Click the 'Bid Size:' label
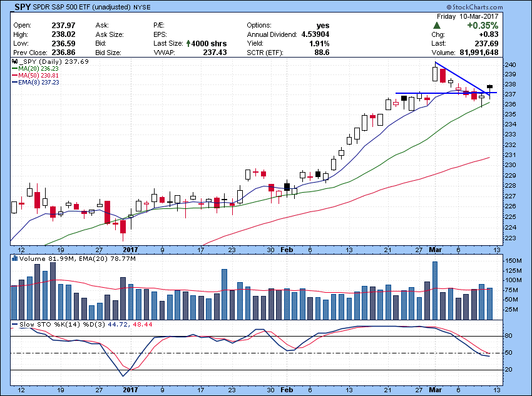This screenshot has height=396, width=532. click(108, 53)
